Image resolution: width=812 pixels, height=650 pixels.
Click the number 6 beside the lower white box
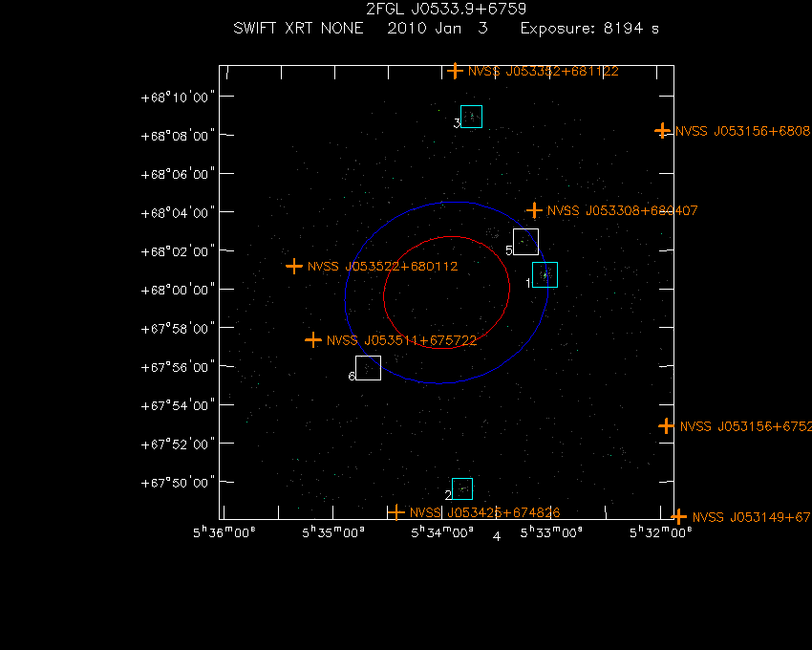[x=352, y=377]
